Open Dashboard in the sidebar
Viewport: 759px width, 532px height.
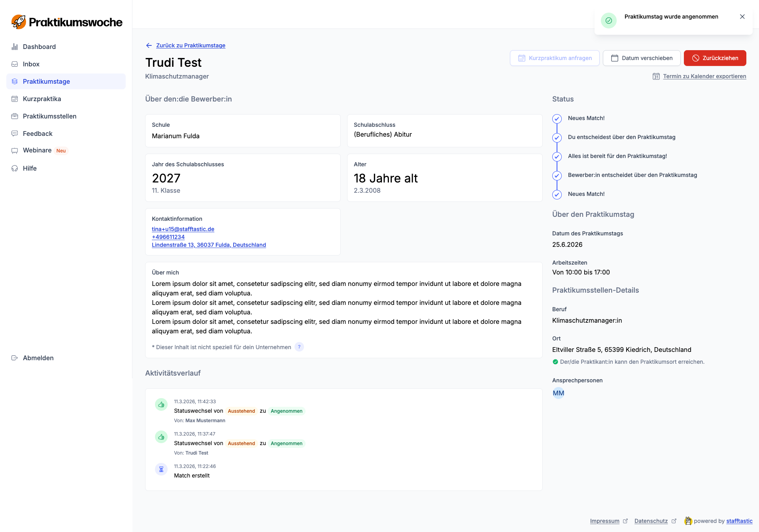(x=39, y=47)
